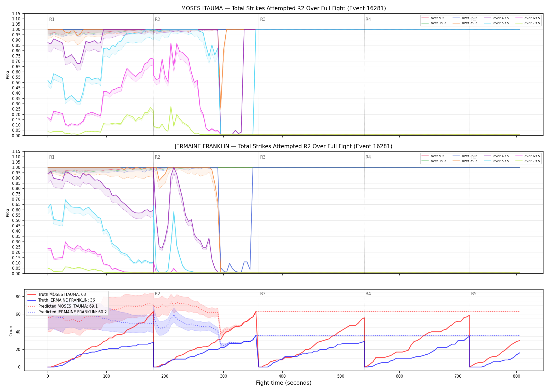Click the R1 label in the Moses Itauma chart
549x392 pixels.
point(52,19)
